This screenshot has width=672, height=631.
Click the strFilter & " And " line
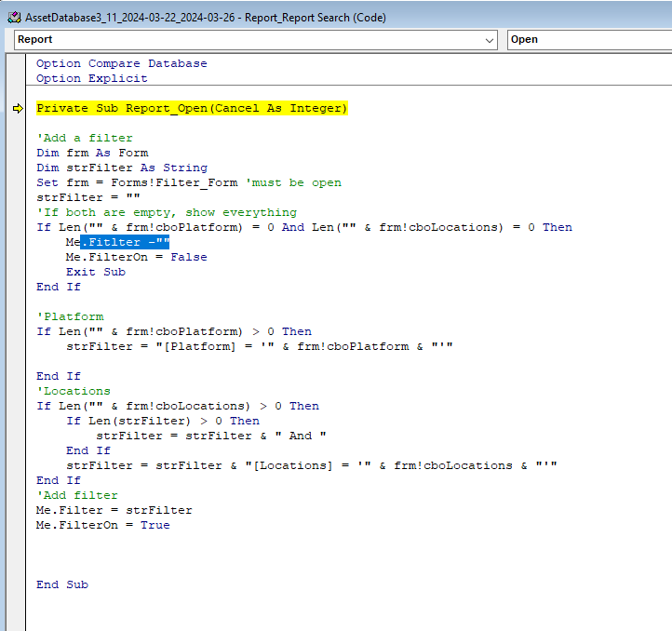(x=210, y=436)
